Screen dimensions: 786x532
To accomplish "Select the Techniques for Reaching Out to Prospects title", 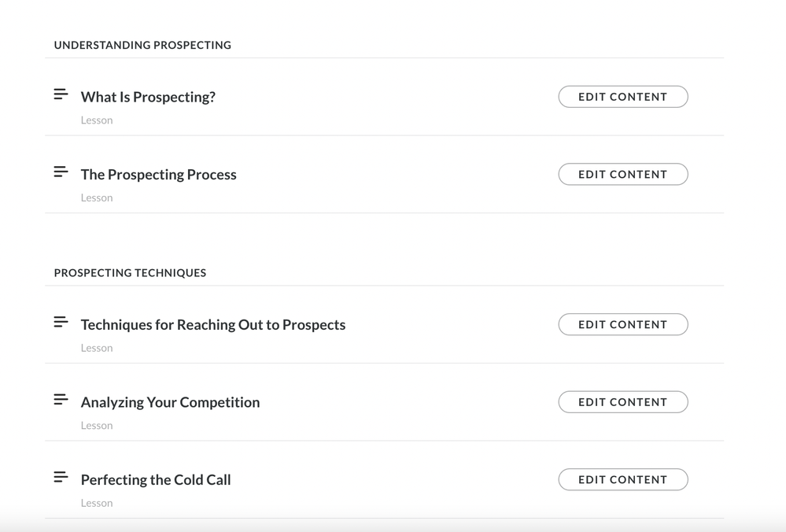I will click(212, 325).
